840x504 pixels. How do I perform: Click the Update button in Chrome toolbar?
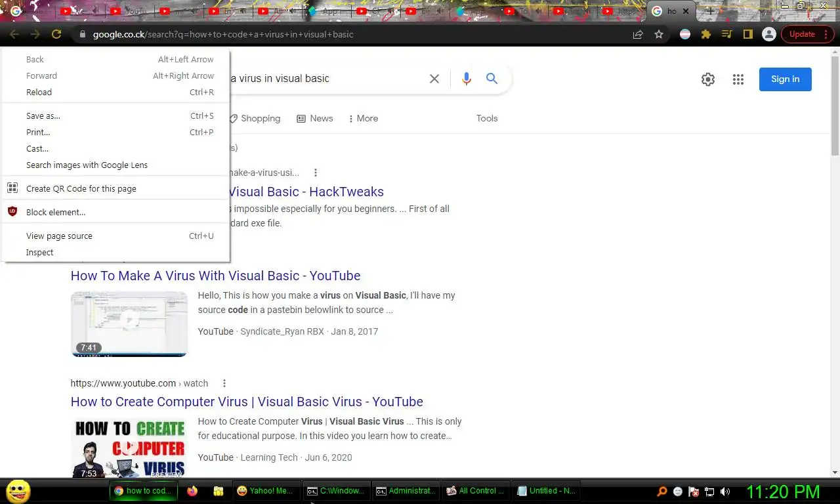coord(802,34)
